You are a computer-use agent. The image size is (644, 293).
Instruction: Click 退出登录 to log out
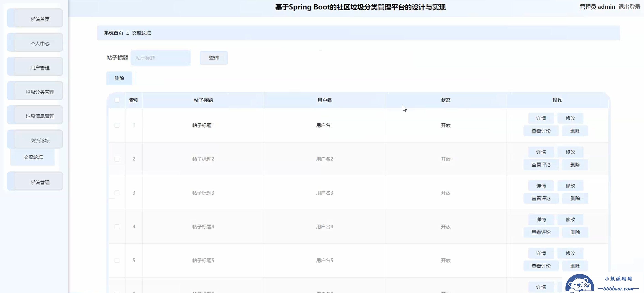(x=629, y=7)
